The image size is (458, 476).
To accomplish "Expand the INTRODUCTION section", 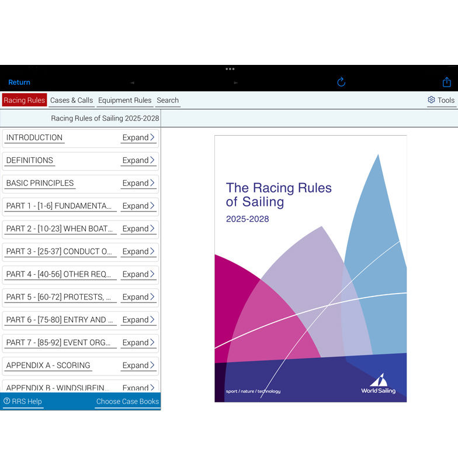I will point(138,138).
